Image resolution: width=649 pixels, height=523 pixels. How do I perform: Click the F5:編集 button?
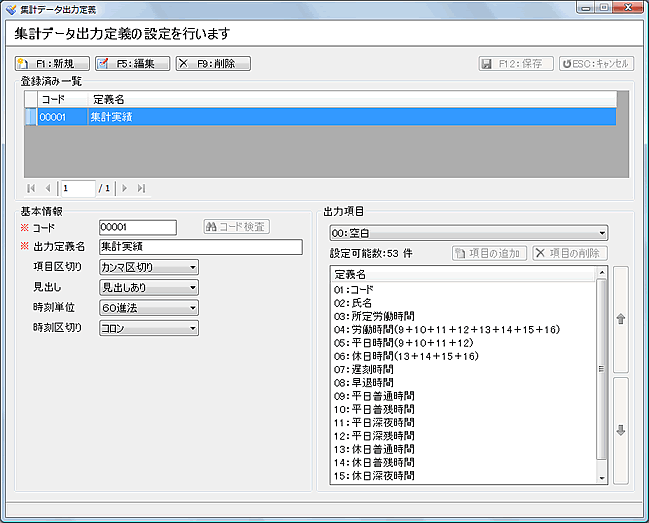tap(132, 63)
